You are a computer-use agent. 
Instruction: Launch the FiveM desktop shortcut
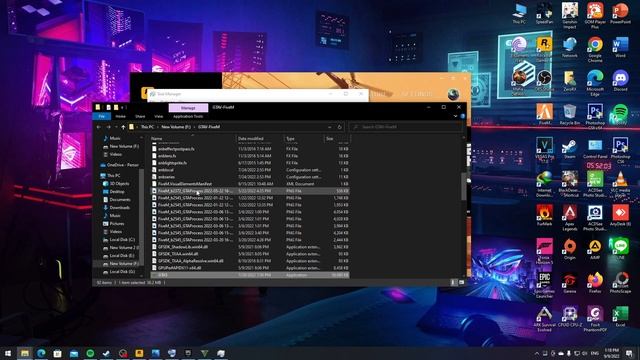click(x=544, y=114)
